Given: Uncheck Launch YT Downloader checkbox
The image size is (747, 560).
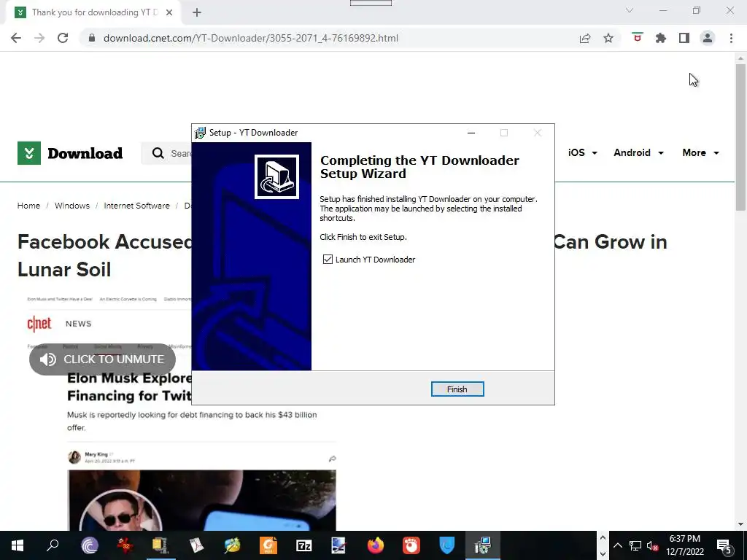Looking at the screenshot, I should pos(328,259).
